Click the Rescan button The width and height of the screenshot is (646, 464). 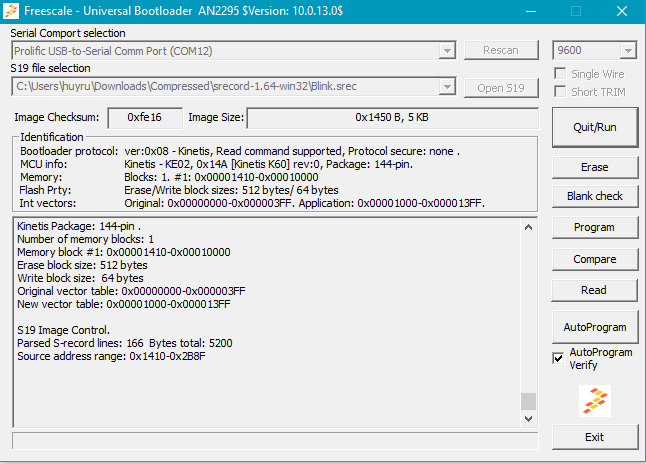[x=501, y=50]
